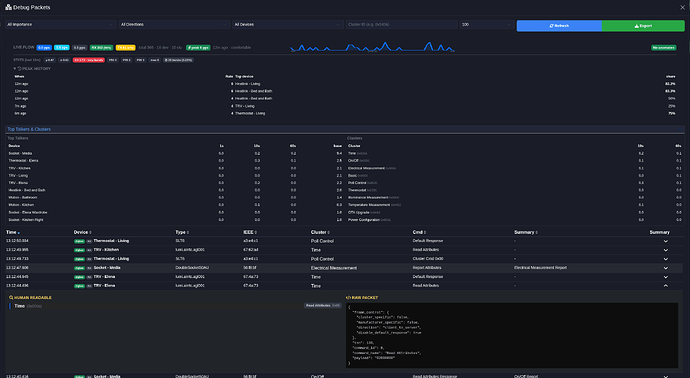Click the live flow sparkline chart
The width and height of the screenshot is (690, 378).
point(372,47)
